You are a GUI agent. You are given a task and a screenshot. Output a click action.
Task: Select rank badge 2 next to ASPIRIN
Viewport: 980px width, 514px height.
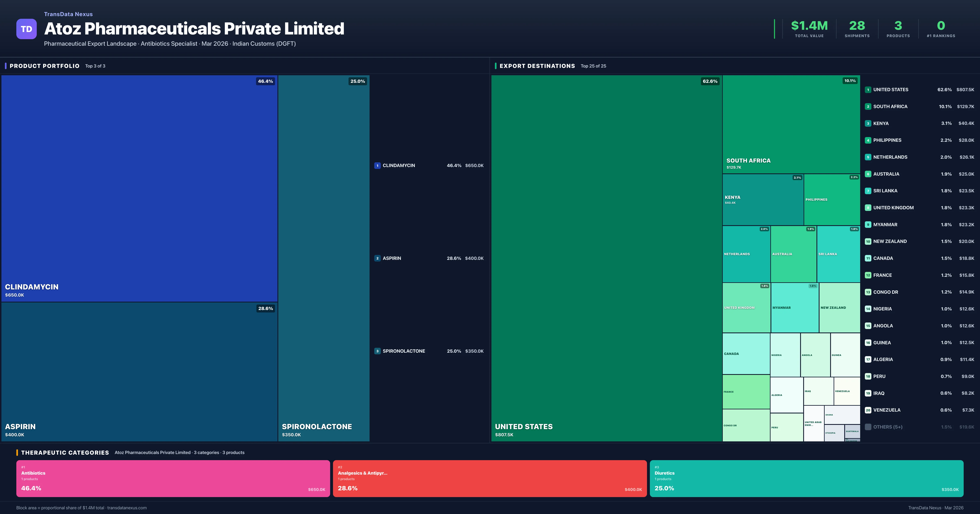pyautogui.click(x=377, y=258)
